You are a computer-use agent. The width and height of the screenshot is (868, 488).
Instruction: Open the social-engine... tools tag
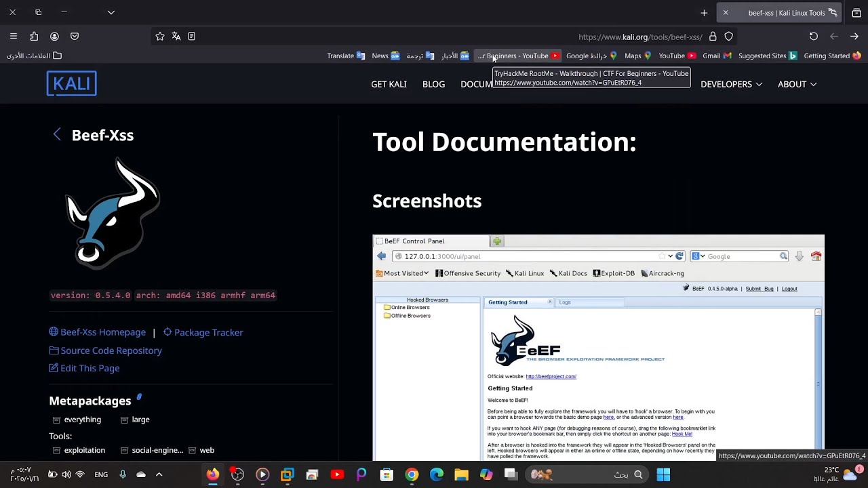152,450
